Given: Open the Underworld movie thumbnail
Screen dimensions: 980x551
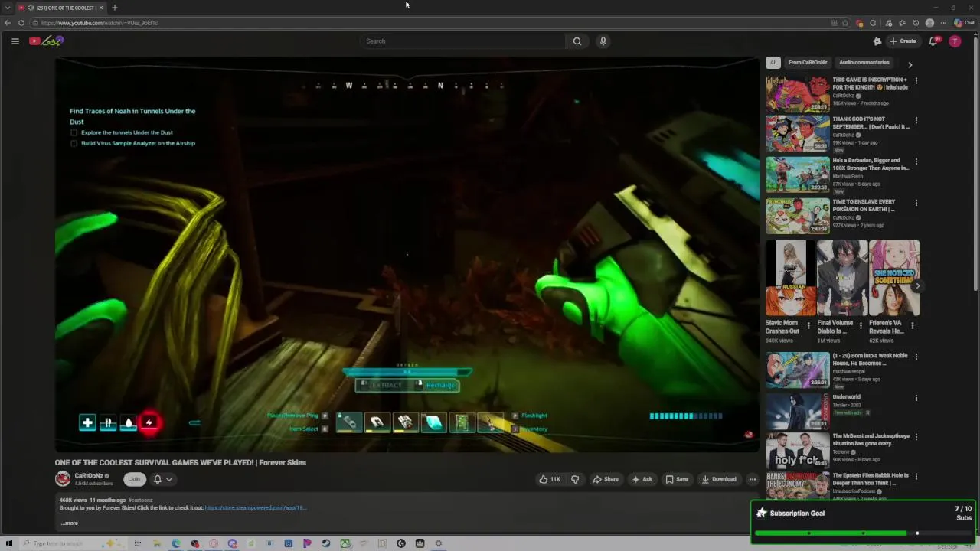Looking at the screenshot, I should pos(798,410).
